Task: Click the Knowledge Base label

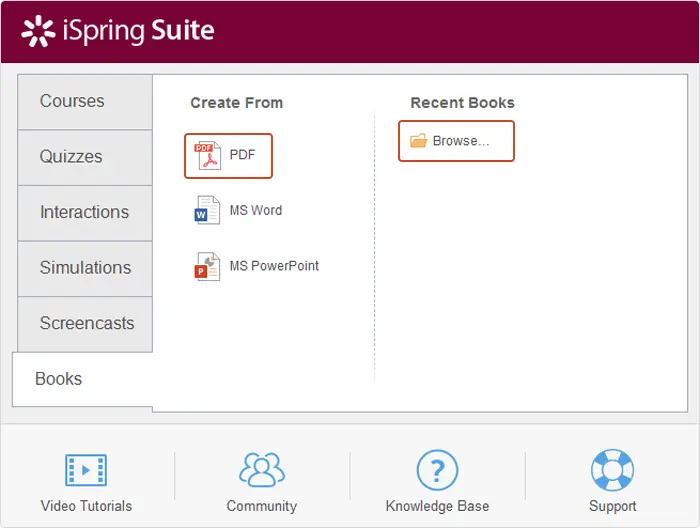Action: [437, 506]
